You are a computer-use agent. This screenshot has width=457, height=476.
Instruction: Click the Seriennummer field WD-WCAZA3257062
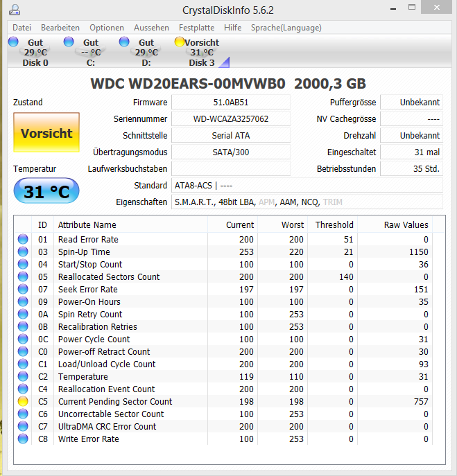click(x=231, y=118)
